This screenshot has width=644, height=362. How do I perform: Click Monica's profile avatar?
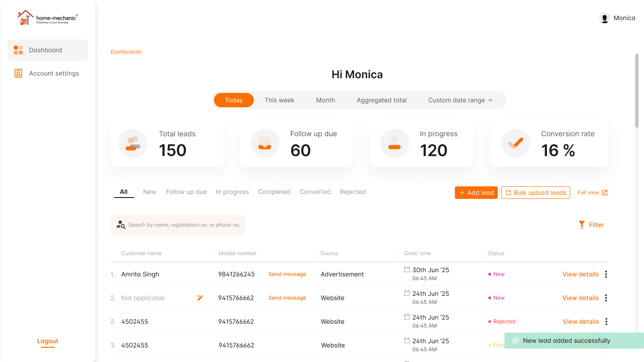pos(605,18)
